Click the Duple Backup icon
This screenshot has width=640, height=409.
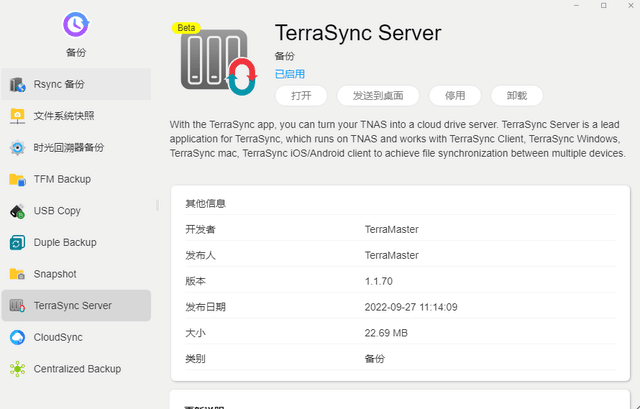point(18,243)
